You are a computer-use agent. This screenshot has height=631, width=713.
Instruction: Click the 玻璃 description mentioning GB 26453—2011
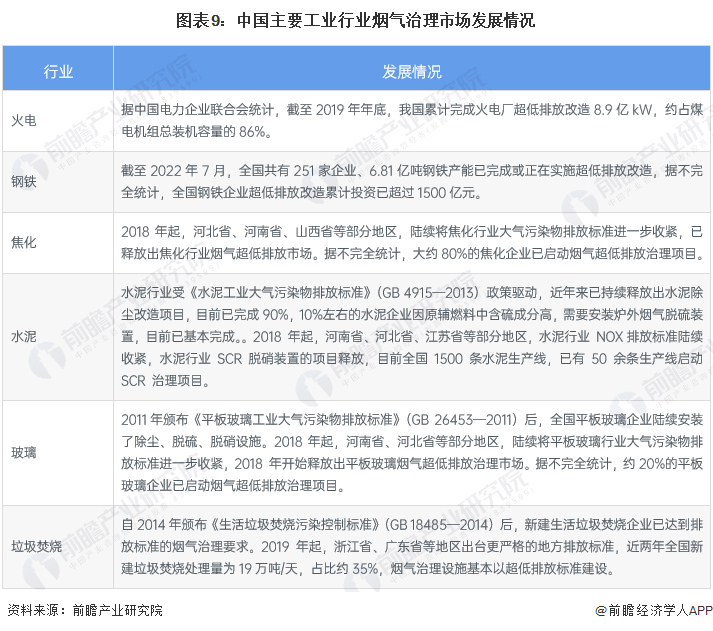(412, 452)
